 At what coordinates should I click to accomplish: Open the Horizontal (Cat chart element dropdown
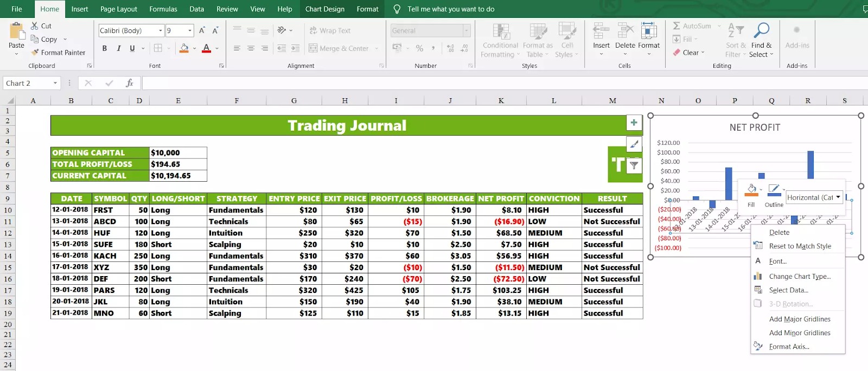[x=839, y=197]
